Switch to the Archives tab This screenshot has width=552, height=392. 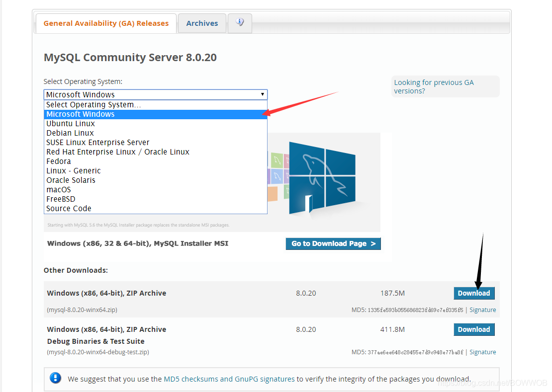(202, 23)
